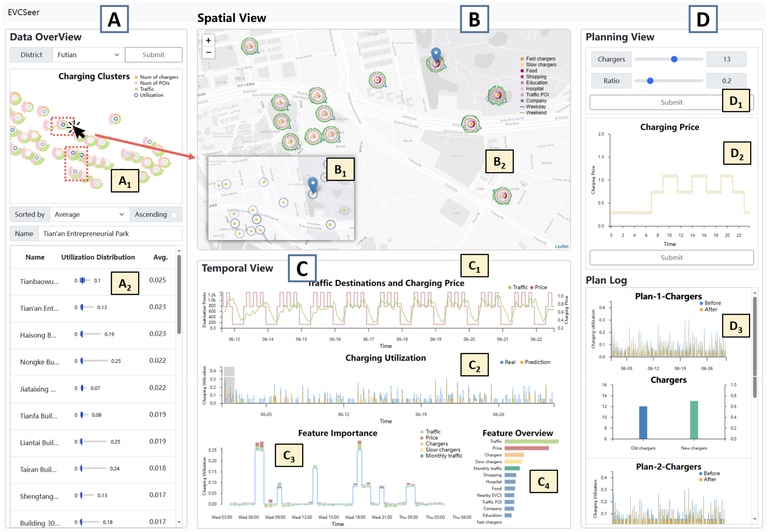The width and height of the screenshot is (768, 532).
Task: Click the Chargers slider handle
Action: (x=674, y=59)
